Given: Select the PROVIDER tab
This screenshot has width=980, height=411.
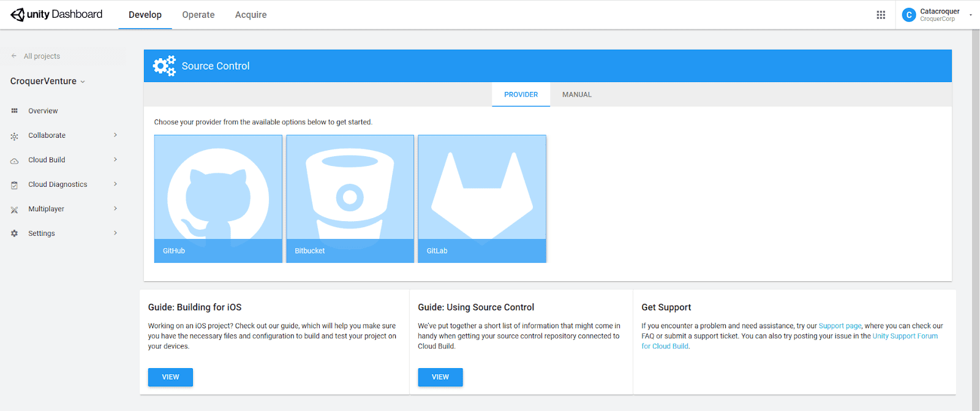Looking at the screenshot, I should [x=521, y=94].
